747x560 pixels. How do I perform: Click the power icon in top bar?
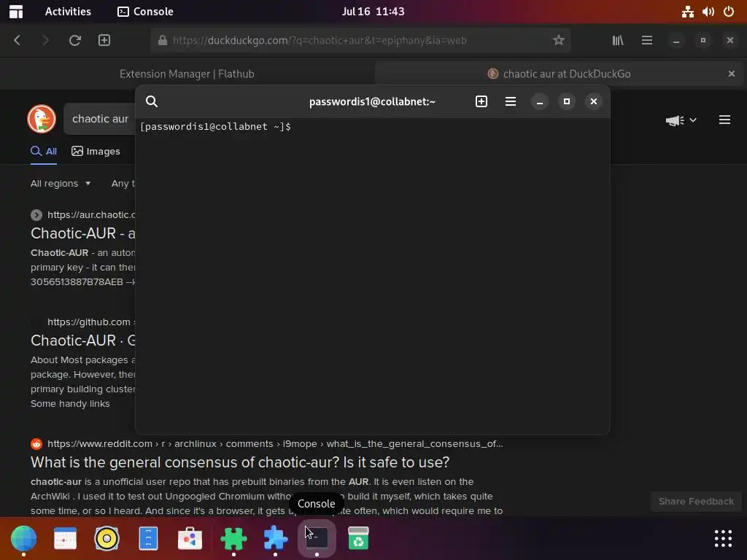pos(729,12)
